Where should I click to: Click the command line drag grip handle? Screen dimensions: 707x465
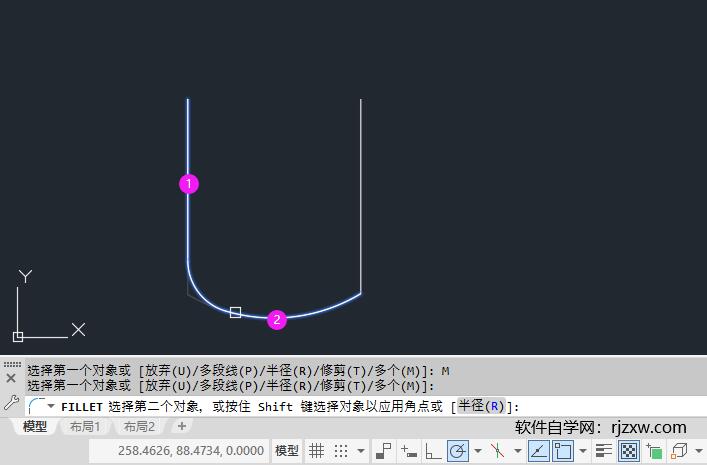[x=13, y=364]
